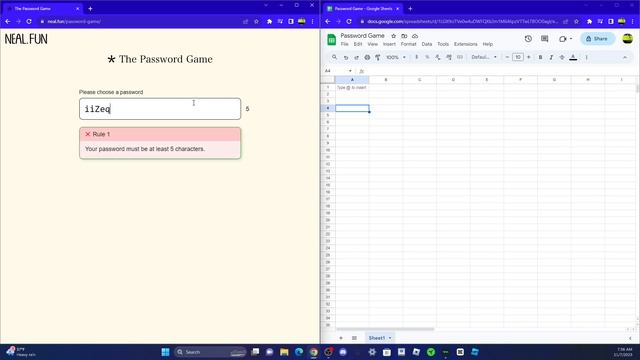Open the Data menu in Sheets
640x360 pixels.
coord(427,44)
